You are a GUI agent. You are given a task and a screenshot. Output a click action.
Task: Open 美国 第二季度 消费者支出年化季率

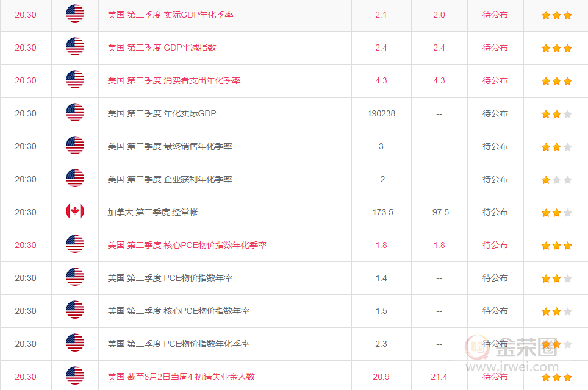point(174,80)
